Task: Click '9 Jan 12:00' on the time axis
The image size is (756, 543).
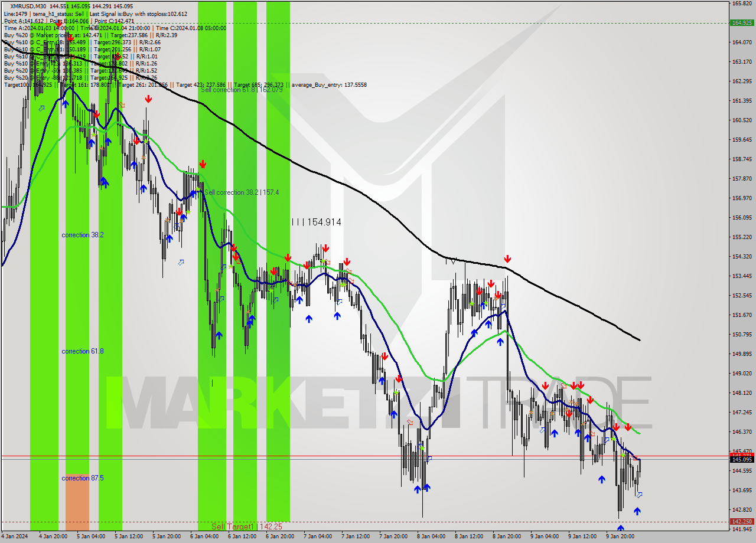Action: coord(582,537)
